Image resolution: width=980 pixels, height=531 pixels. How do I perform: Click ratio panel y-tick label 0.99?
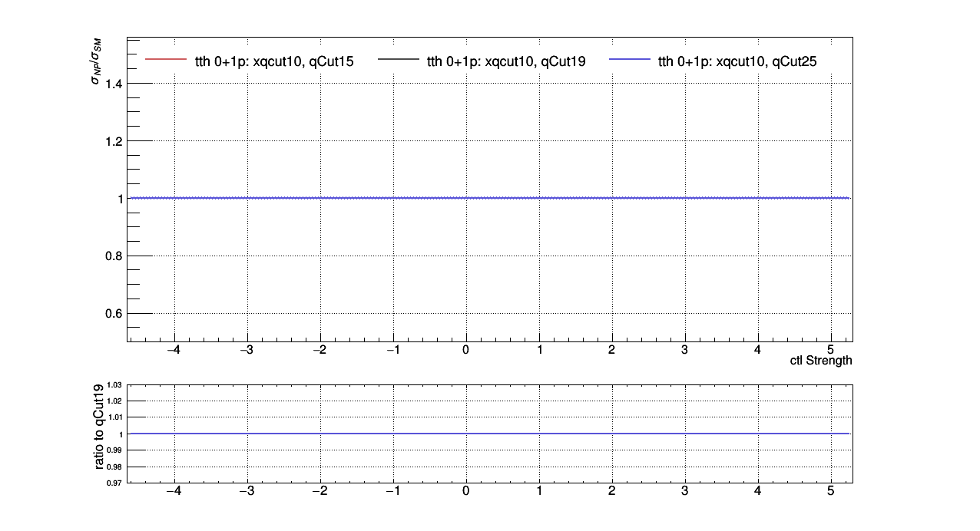coord(115,450)
